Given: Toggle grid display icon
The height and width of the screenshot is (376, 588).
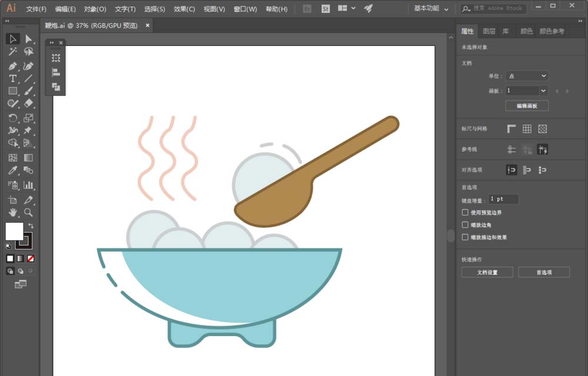Looking at the screenshot, I should (x=527, y=129).
